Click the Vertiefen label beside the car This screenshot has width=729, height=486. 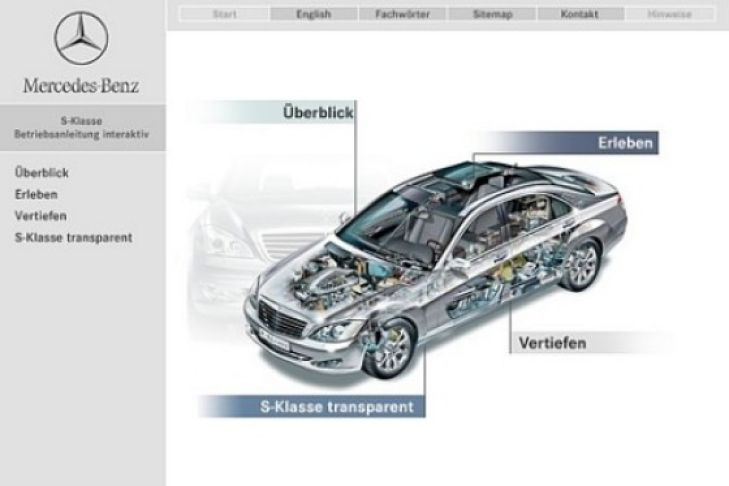552,343
